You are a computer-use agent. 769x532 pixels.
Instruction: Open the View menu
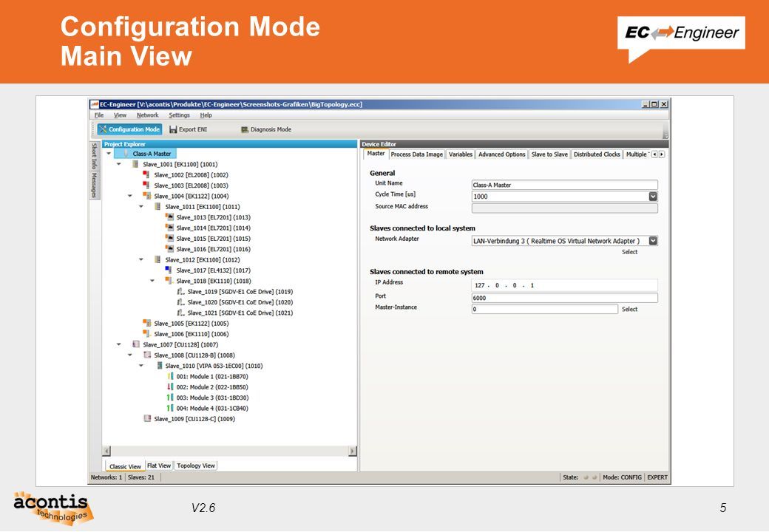click(x=120, y=115)
